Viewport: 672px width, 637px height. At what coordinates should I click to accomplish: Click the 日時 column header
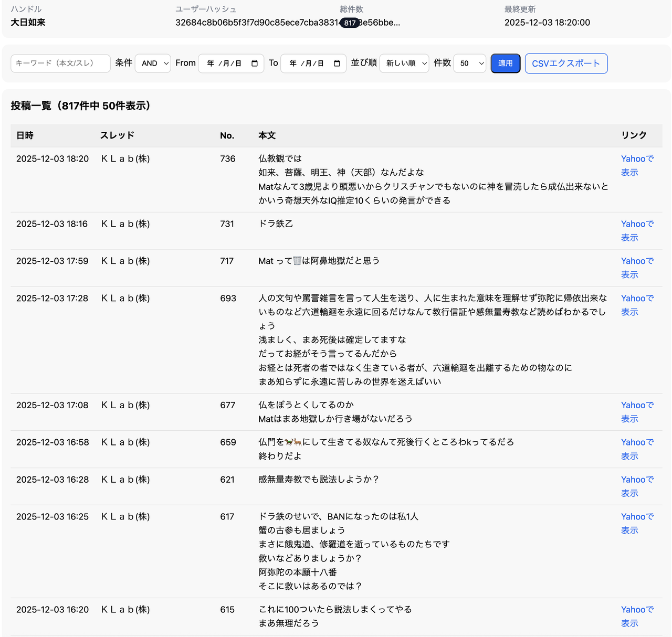(x=25, y=135)
